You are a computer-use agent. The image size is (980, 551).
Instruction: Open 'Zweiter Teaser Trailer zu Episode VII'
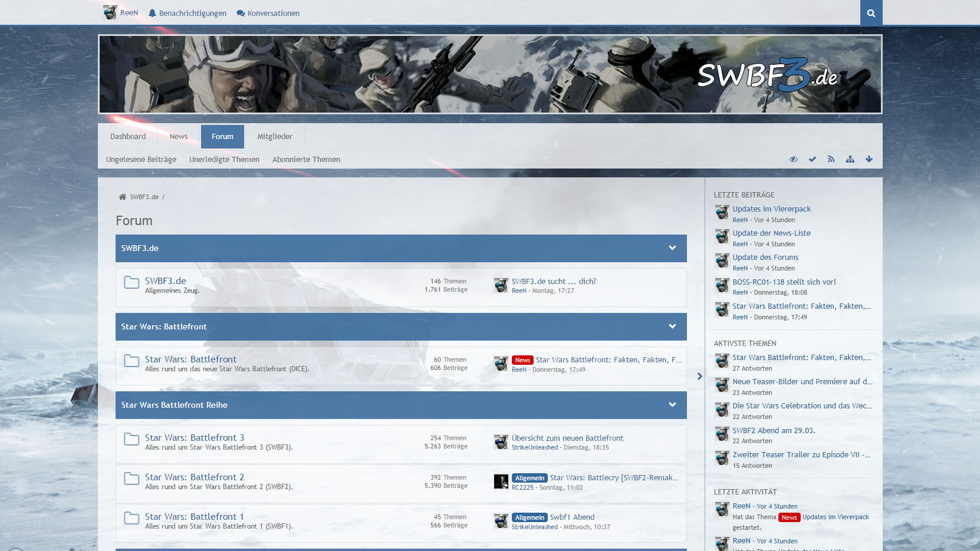[801, 455]
